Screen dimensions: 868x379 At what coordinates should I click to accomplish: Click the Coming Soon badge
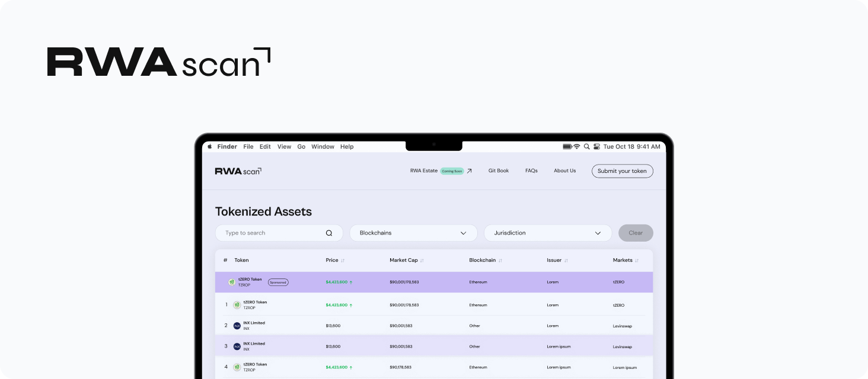click(x=452, y=171)
